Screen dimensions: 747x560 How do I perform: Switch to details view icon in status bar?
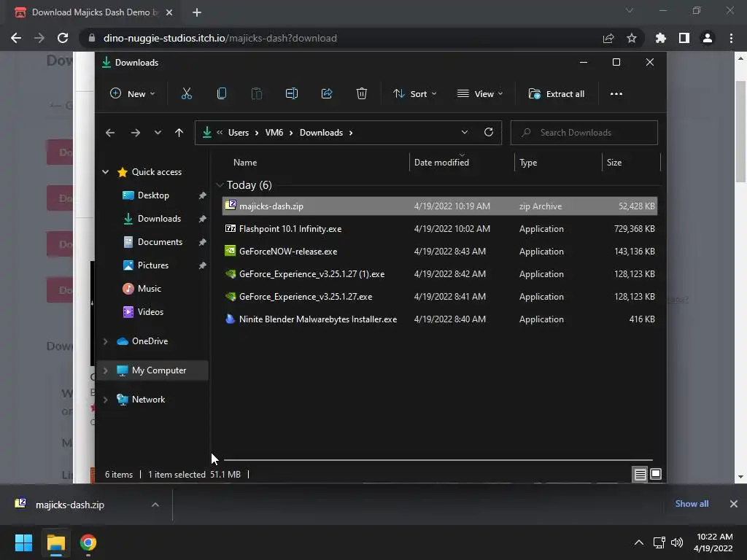point(640,474)
